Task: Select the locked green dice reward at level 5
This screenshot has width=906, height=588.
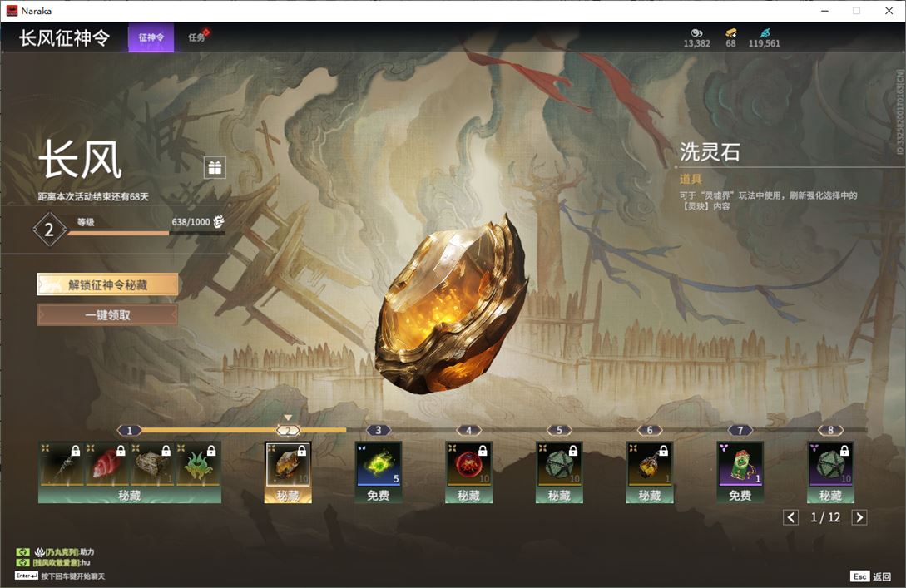Action: click(559, 464)
